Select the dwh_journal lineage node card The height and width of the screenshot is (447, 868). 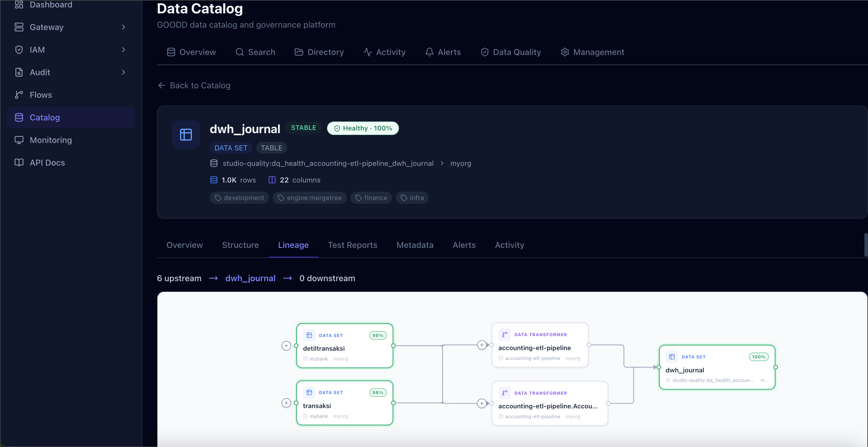[717, 367]
